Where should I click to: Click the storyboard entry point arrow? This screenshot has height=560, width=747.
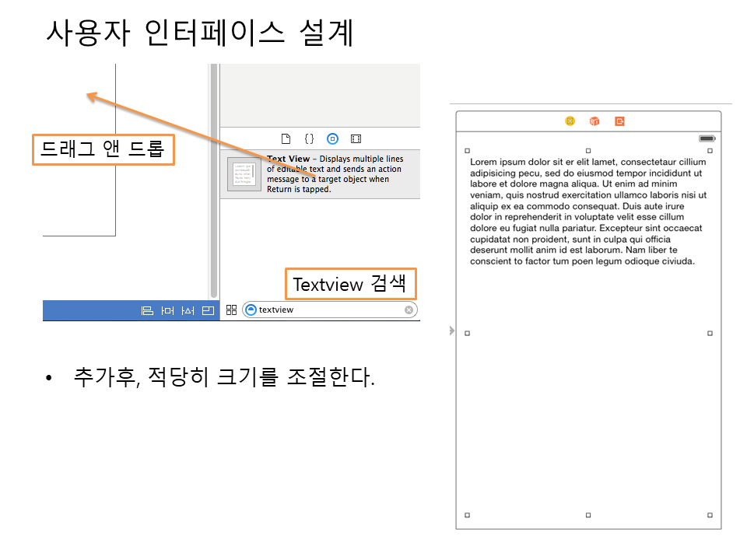click(x=451, y=331)
